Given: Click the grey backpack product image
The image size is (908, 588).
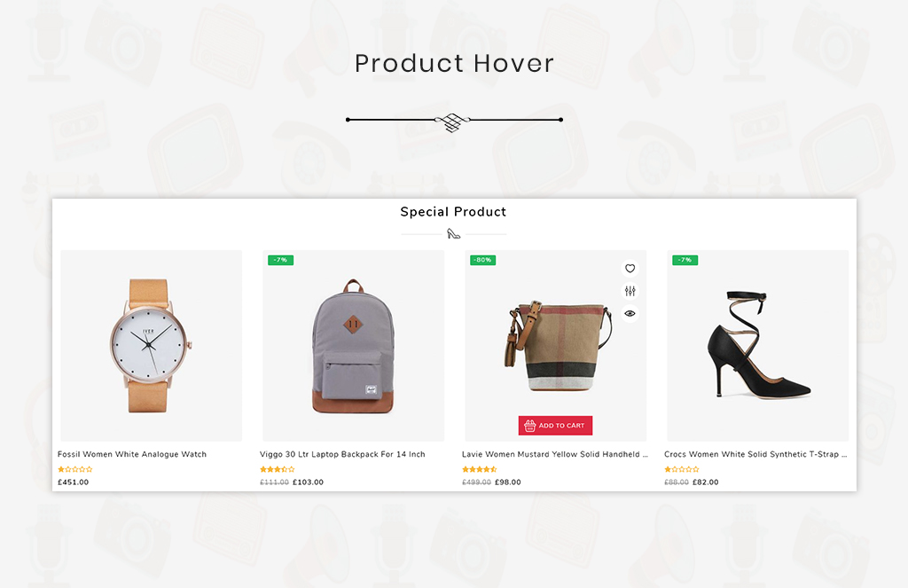Looking at the screenshot, I should pyautogui.click(x=353, y=345).
